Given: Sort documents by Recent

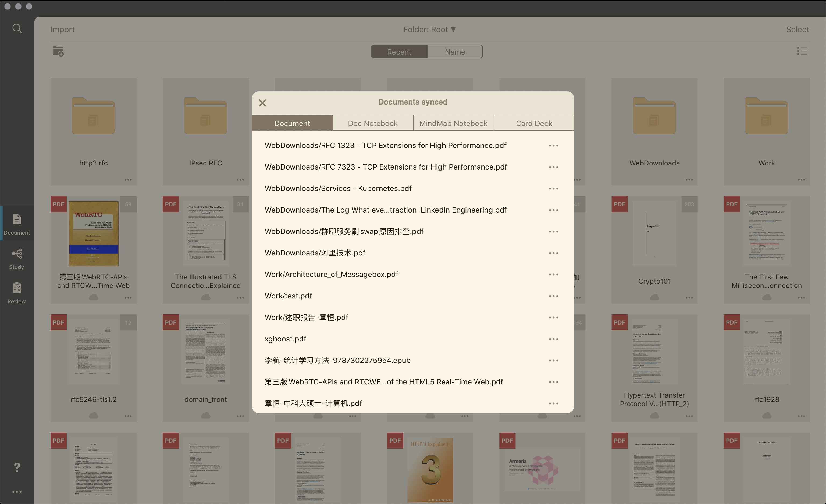Looking at the screenshot, I should (x=399, y=52).
